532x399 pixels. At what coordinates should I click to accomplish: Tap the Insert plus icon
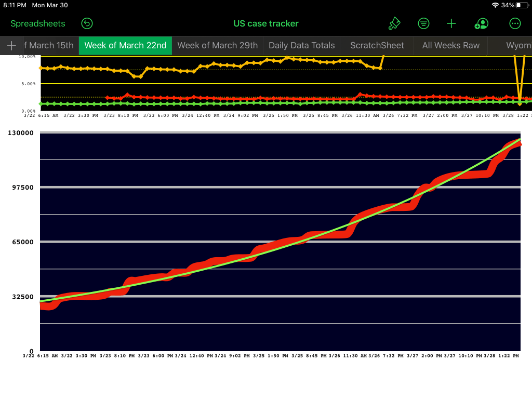[451, 23]
